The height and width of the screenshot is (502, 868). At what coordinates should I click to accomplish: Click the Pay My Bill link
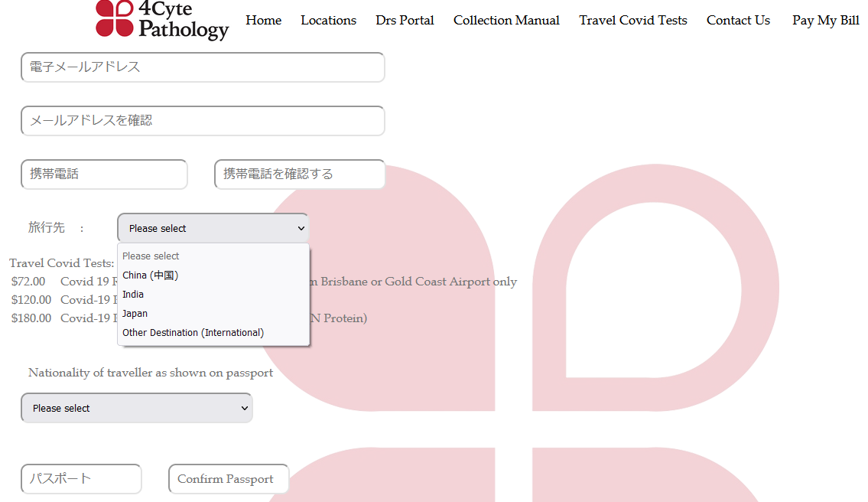click(x=825, y=21)
